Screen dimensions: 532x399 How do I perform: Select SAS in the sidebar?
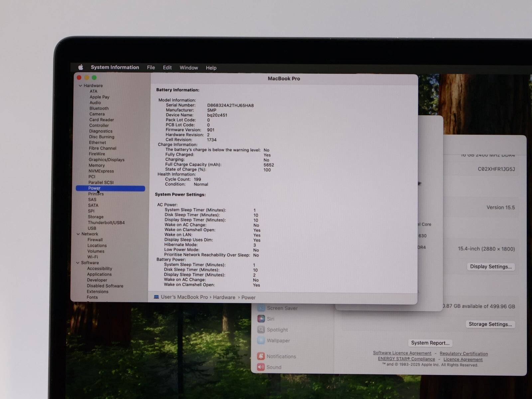coord(92,199)
